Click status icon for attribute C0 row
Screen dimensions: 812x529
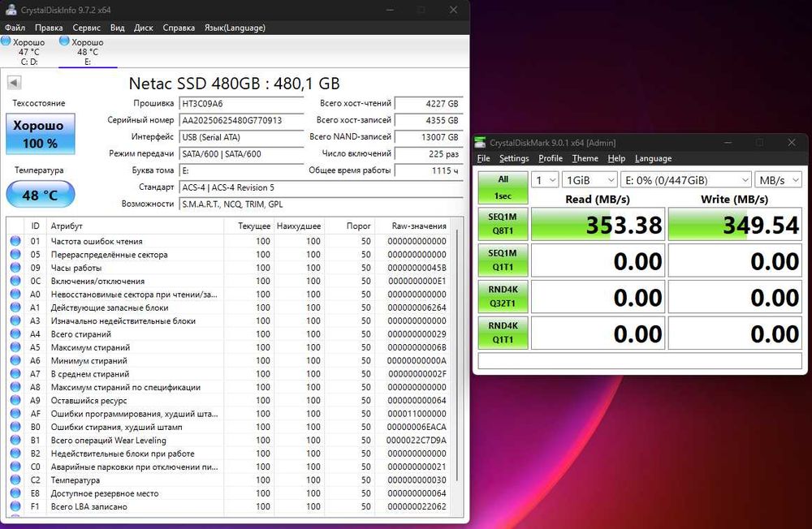15,467
